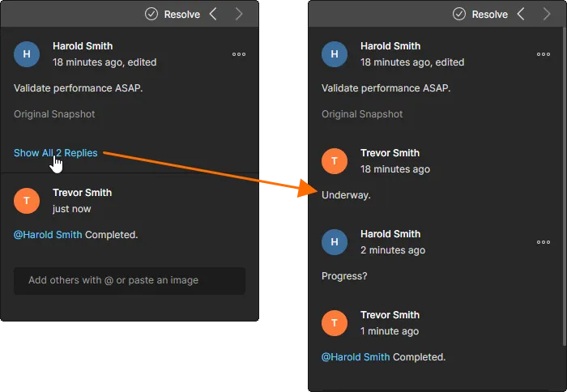Go to previous comment in right panel

(x=521, y=14)
